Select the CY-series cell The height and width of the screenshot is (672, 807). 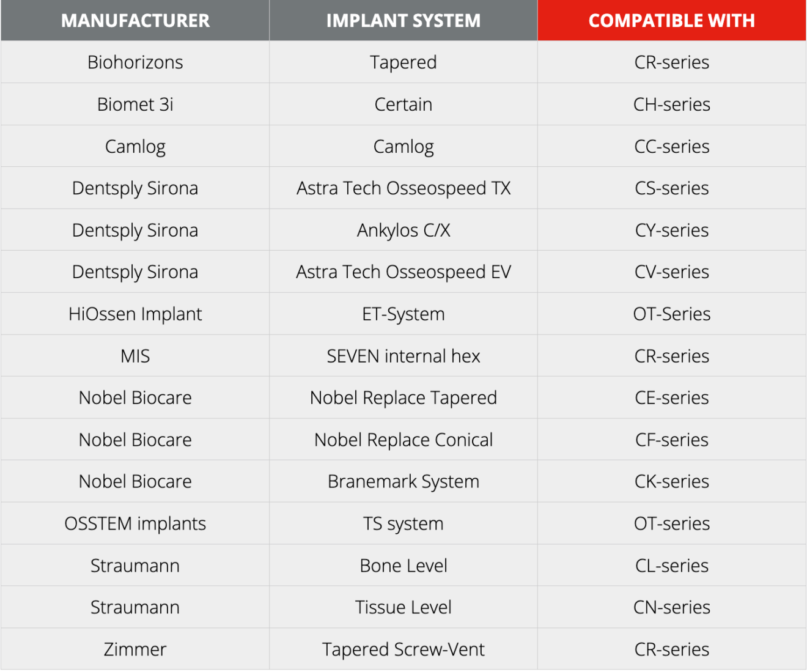coord(671,231)
